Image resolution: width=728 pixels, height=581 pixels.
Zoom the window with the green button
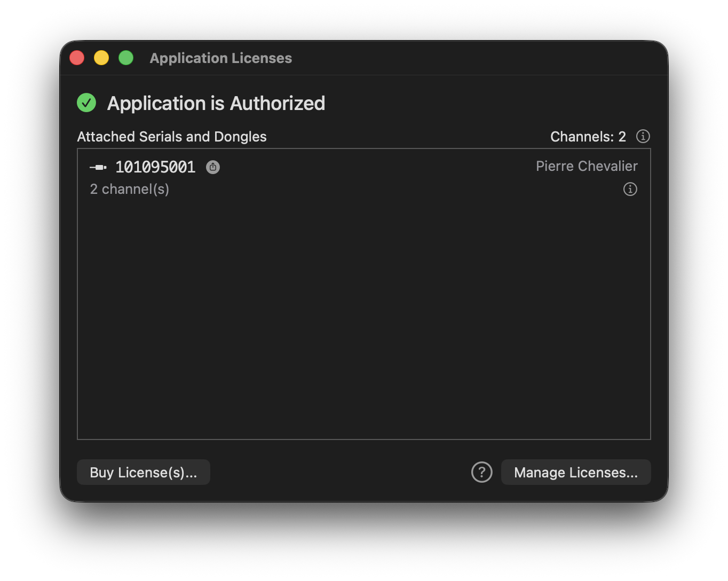coord(126,58)
